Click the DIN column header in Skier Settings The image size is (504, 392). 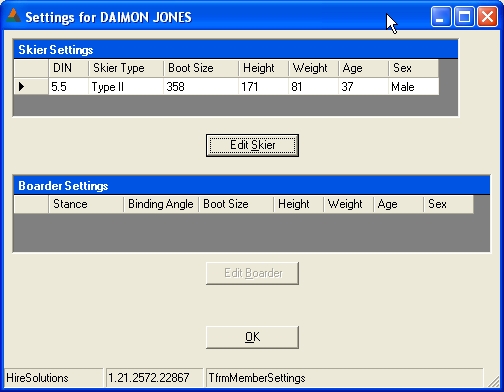coord(68,68)
